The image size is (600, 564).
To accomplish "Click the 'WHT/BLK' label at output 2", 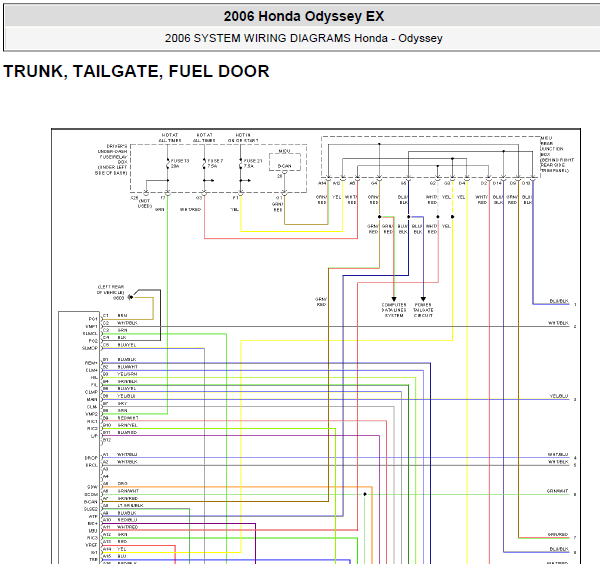I will click(558, 323).
